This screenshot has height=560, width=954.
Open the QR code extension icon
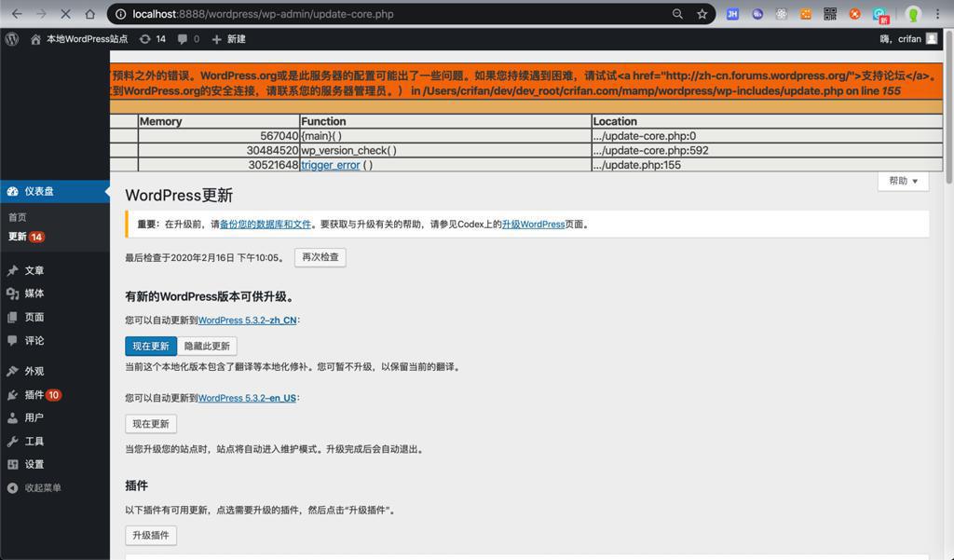tap(830, 14)
